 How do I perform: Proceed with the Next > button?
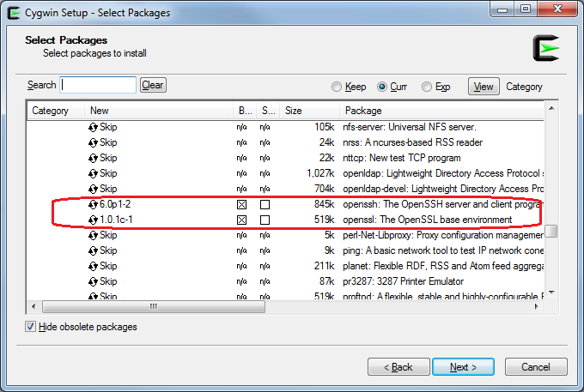coord(463,367)
